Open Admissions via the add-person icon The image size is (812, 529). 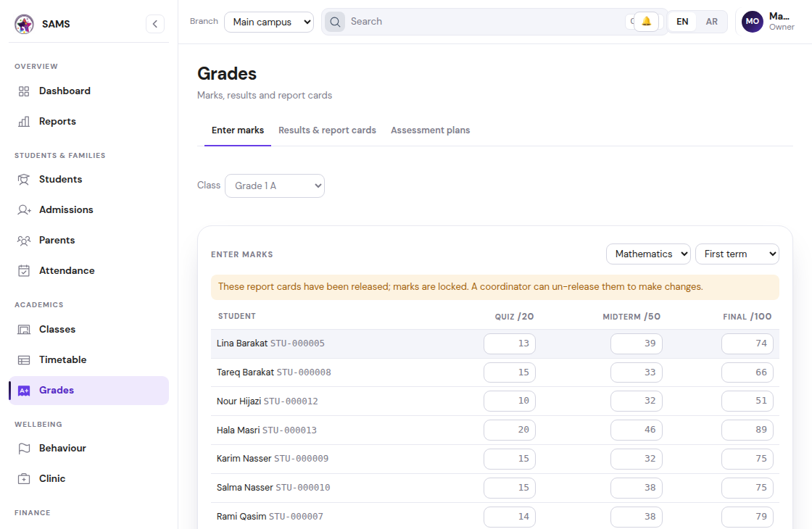(x=24, y=210)
